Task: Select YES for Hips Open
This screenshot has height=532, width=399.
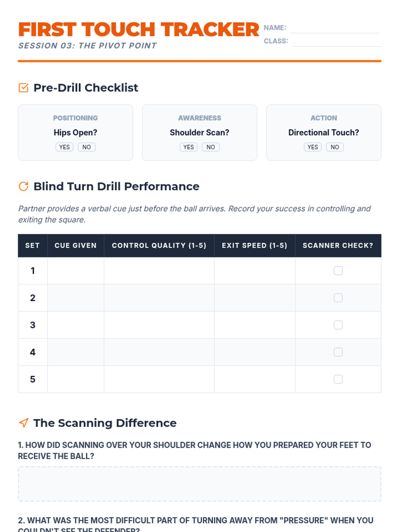Action: 64,147
